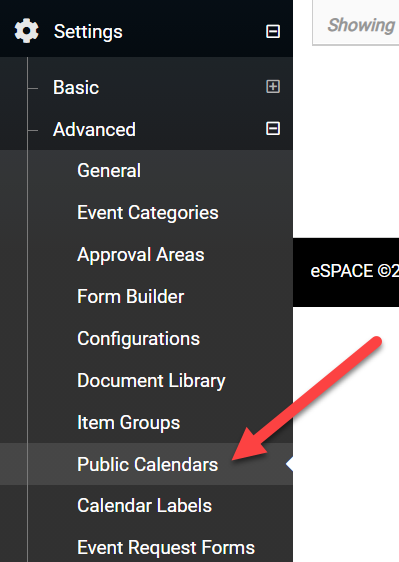Open Public Calendars settings
This screenshot has height=562, width=399.
147,465
